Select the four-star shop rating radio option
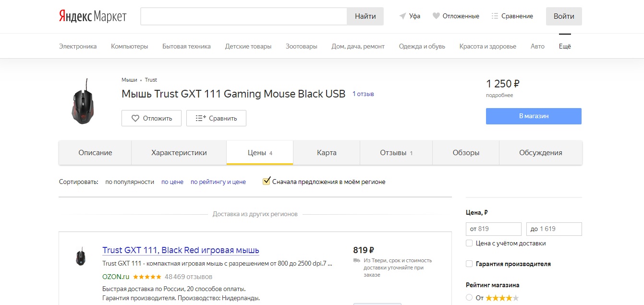The width and height of the screenshot is (644, 305). click(469, 298)
